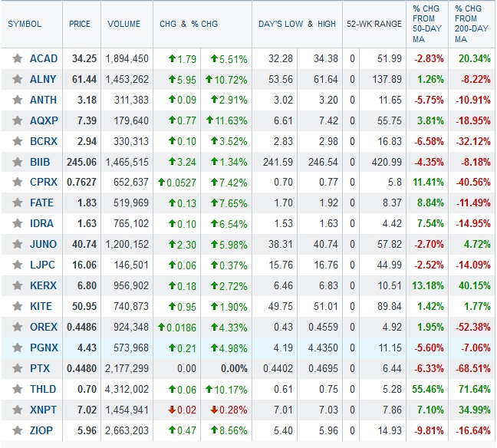Open the OREX stock symbol link

pos(44,328)
